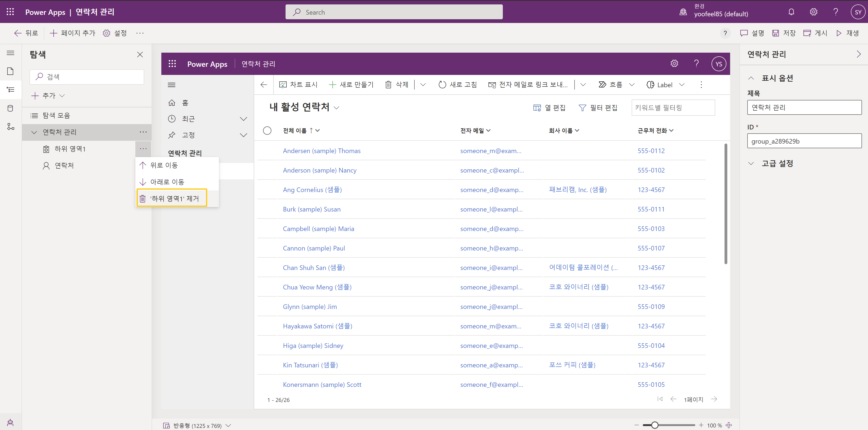Click the 뒤로 back button
The height and width of the screenshot is (430, 868).
pos(26,33)
